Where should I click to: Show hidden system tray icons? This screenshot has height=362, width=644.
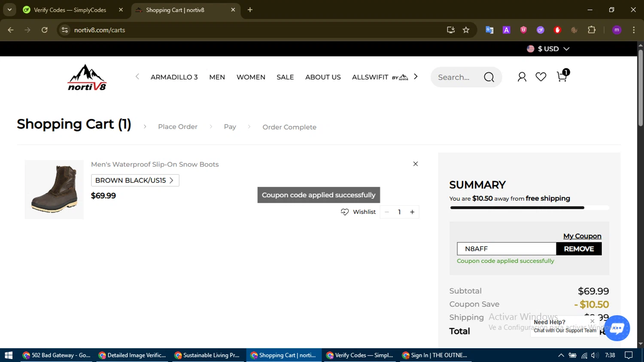(561, 355)
